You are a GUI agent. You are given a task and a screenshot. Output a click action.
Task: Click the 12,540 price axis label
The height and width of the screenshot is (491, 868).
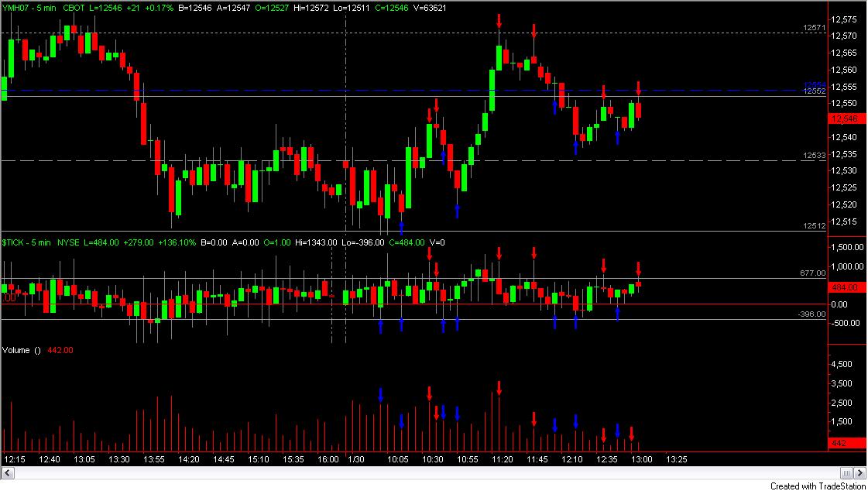(x=845, y=137)
